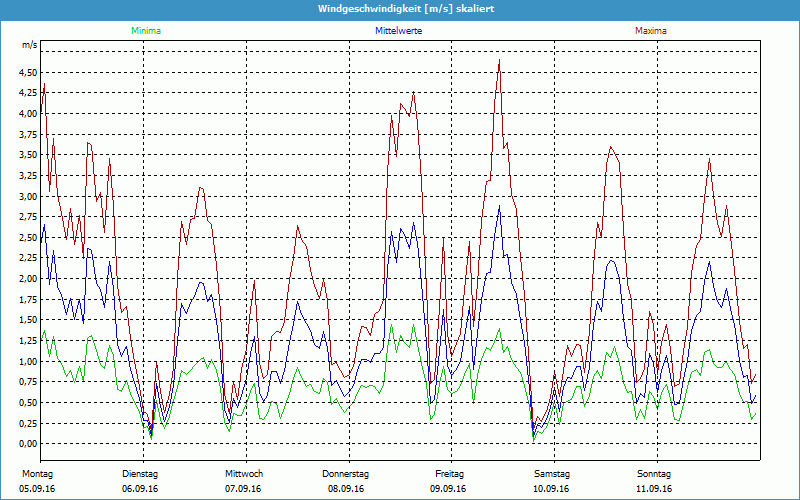Click the date 11.09.16
The height and width of the screenshot is (500, 800).
tap(654, 489)
